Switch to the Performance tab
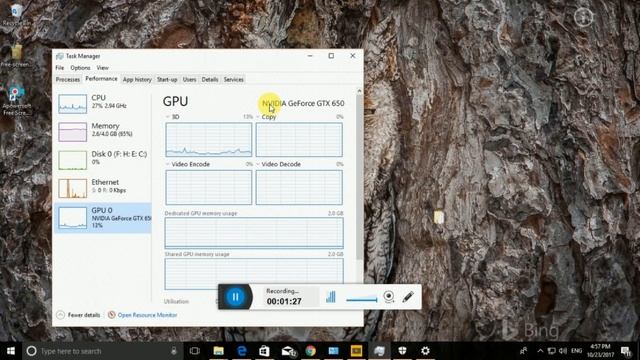The height and width of the screenshot is (360, 640). point(101,79)
